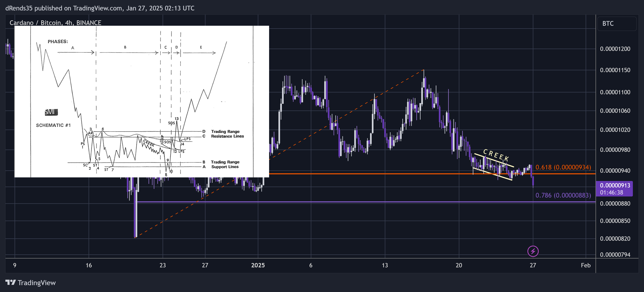Click the TradingView logo at bottom left
This screenshot has height=292, width=644.
tap(31, 283)
